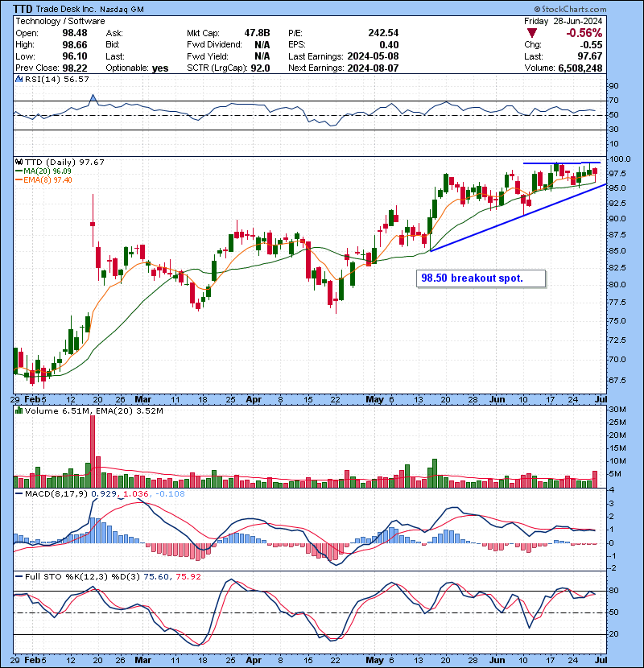Screen dimensions: 644x668
Task: Click the RSI(14) 56.57 panel label
Action: pos(57,79)
